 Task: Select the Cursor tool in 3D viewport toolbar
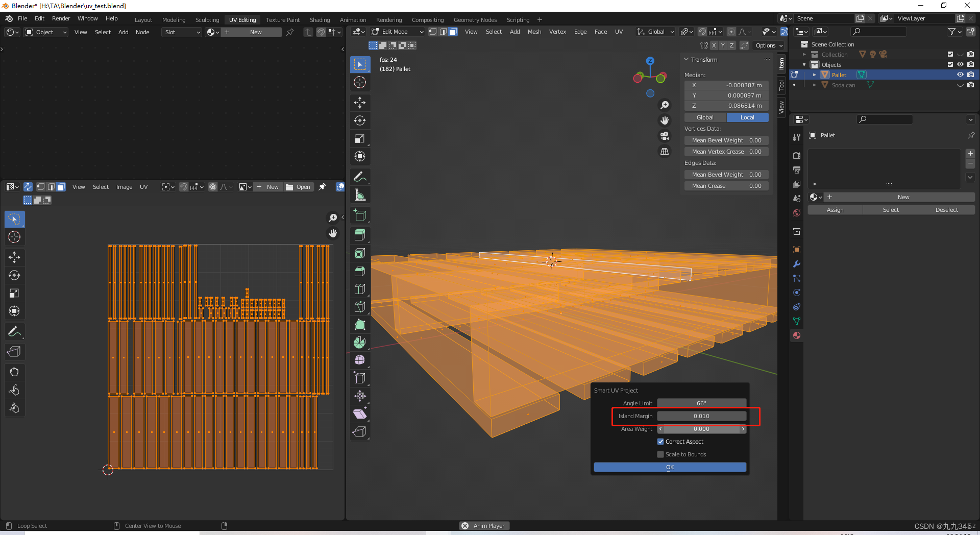360,82
